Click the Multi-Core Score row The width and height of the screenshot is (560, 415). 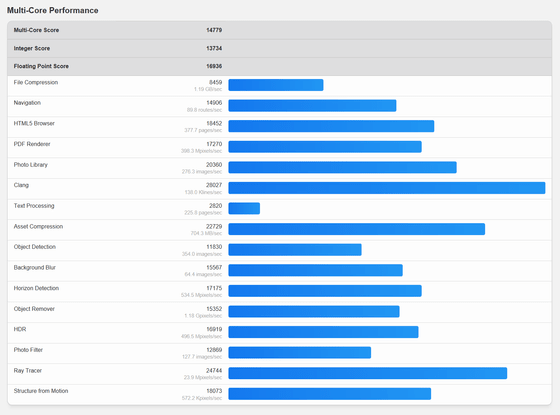pos(280,30)
